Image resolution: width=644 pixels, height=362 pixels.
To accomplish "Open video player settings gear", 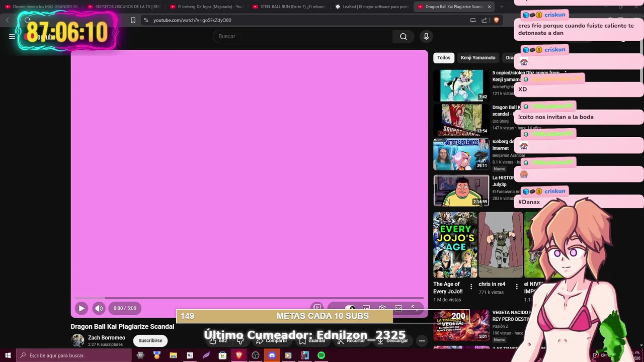I will pos(382,308).
